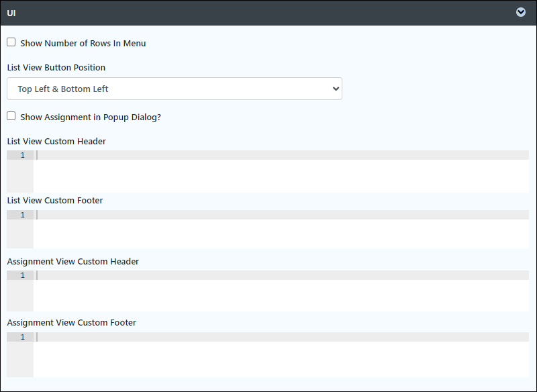Click the UI panel header title
Screen dimensions: 537x392
[11, 13]
